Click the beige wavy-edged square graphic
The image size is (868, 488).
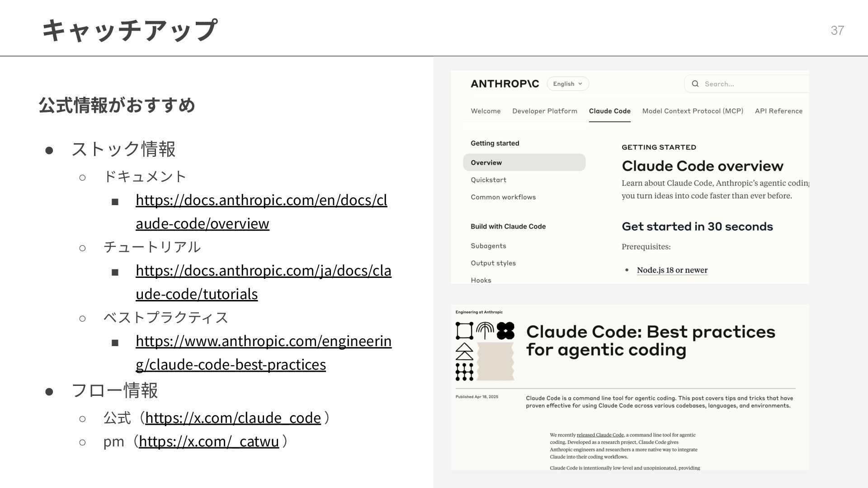click(x=495, y=361)
